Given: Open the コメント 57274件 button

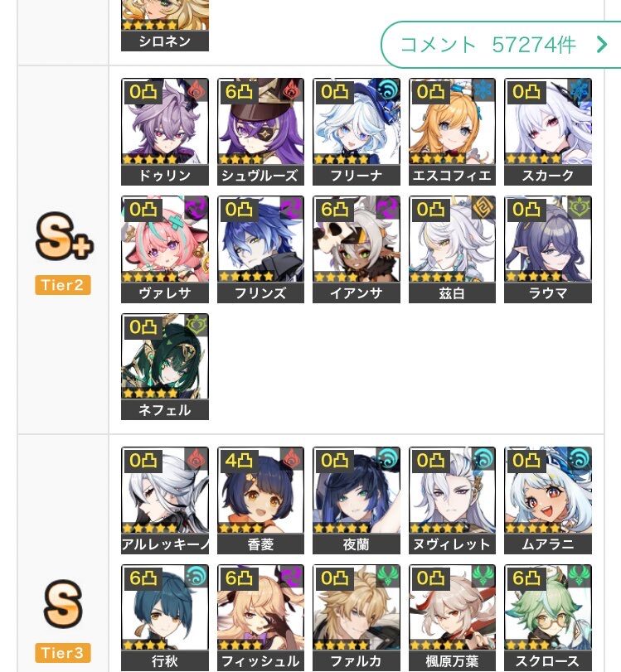Looking at the screenshot, I should pos(501,45).
